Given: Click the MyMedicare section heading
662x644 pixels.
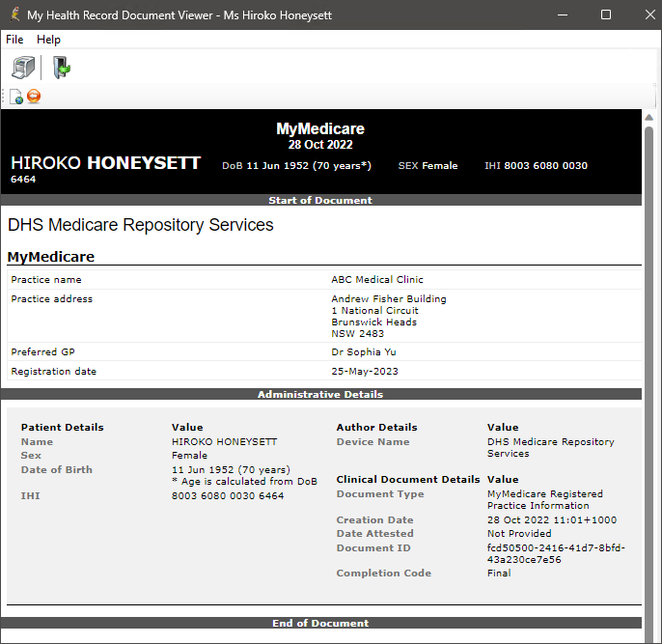Looking at the screenshot, I should pyautogui.click(x=51, y=257).
